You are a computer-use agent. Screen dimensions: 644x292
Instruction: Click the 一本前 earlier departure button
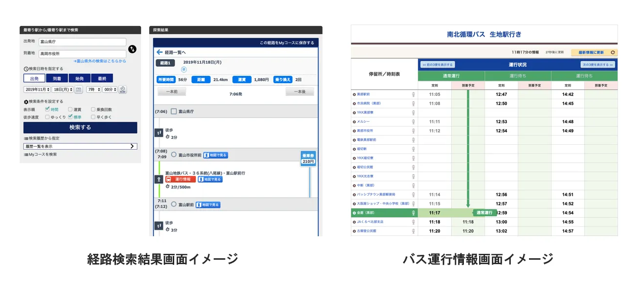[172, 92]
